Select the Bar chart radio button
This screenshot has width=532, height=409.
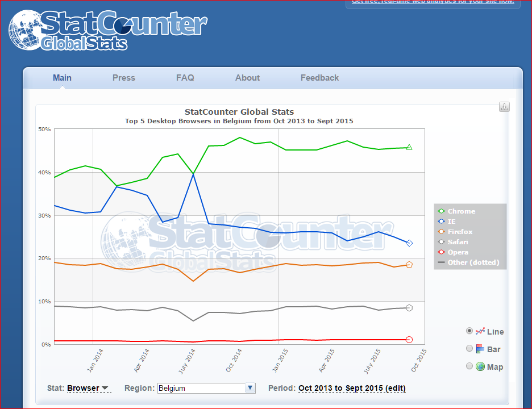coord(469,349)
